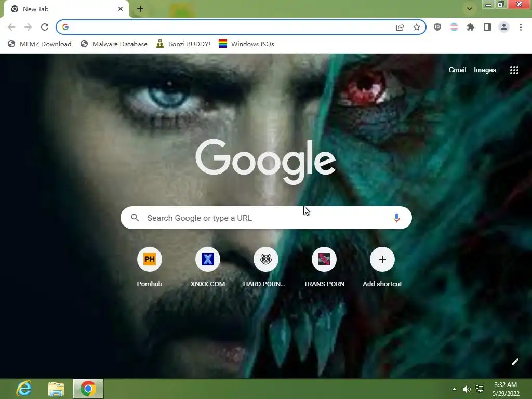Go back with the browser back arrow
Screen dimensions: 532x399
point(11,27)
